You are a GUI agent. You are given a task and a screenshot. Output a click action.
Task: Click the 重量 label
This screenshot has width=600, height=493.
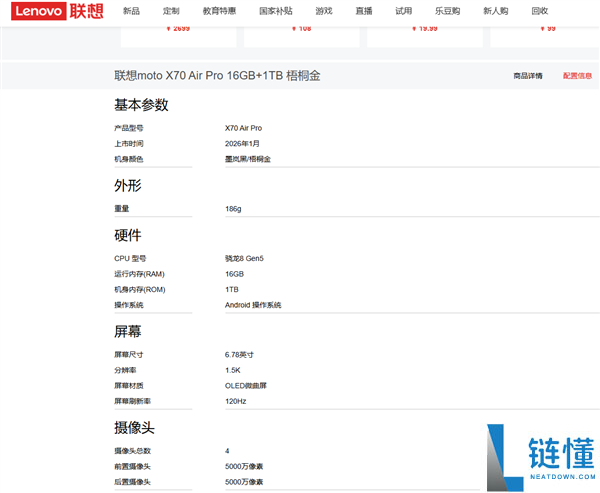tap(122, 209)
